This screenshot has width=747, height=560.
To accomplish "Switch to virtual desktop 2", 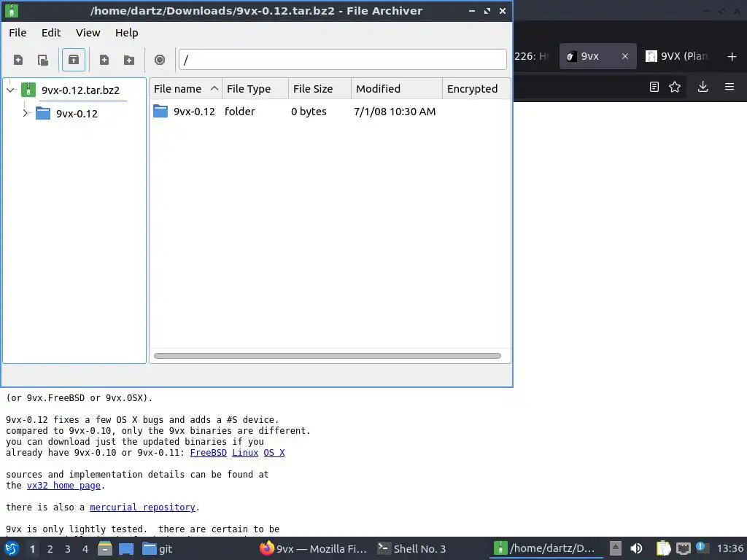I will click(x=50, y=549).
